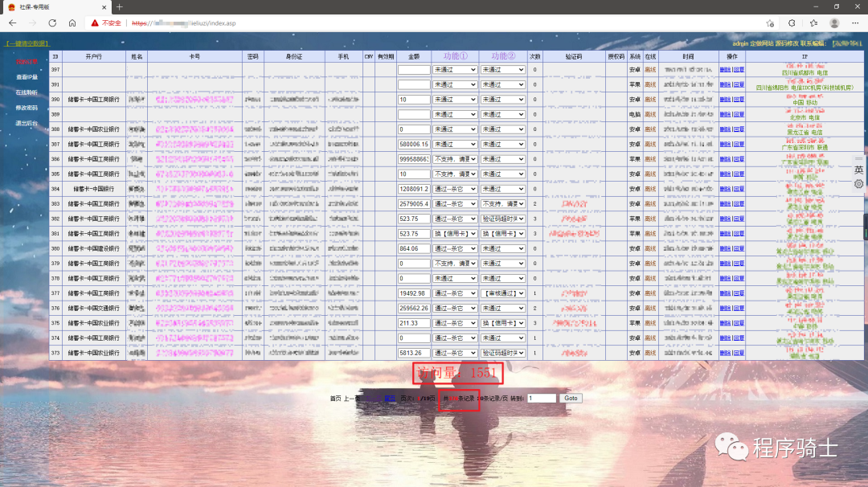Open the browser three-dot menu
868x487 pixels.
[x=855, y=23]
